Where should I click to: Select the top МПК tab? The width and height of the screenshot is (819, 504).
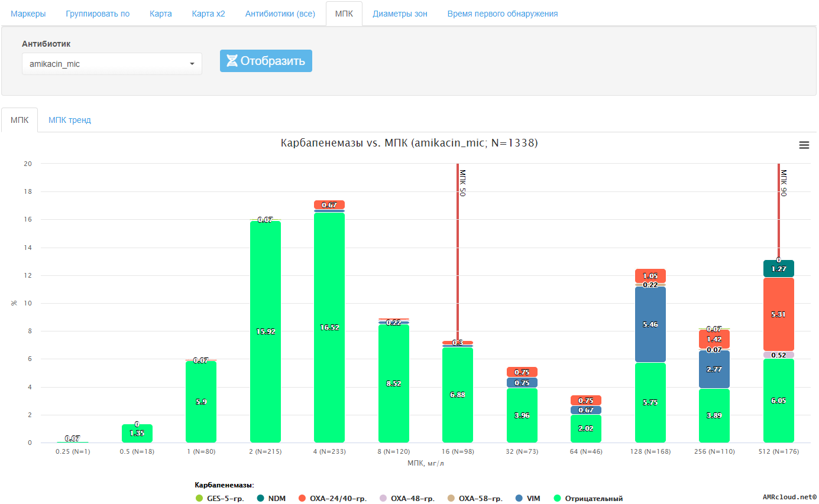point(344,14)
